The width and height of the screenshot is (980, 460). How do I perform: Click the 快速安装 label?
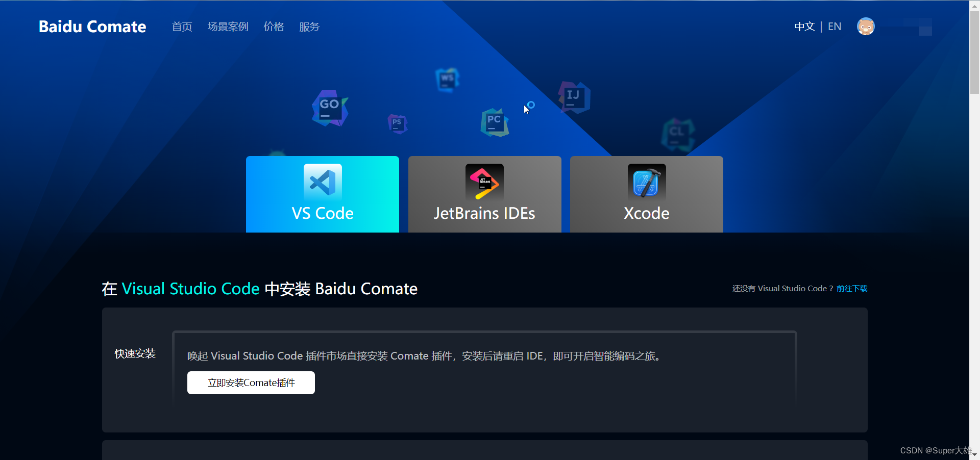[x=135, y=353]
